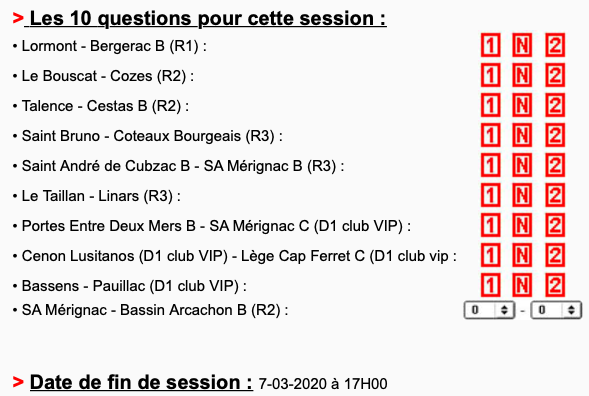This screenshot has height=396, width=589.
Task: Pick 1 for Lormont - Bergerac B
Action: [490, 45]
